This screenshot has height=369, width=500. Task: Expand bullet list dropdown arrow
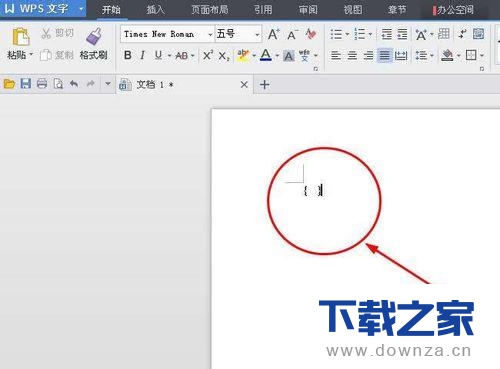(347, 34)
